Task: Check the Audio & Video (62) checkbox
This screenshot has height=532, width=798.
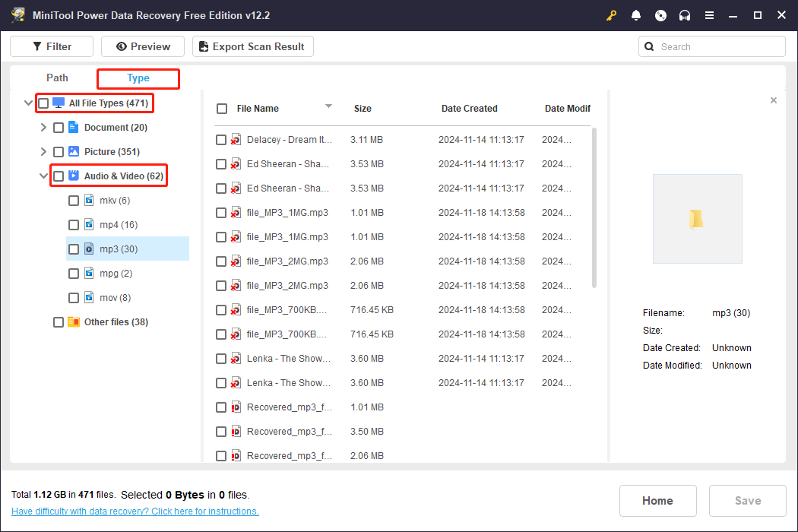Action: (x=59, y=176)
